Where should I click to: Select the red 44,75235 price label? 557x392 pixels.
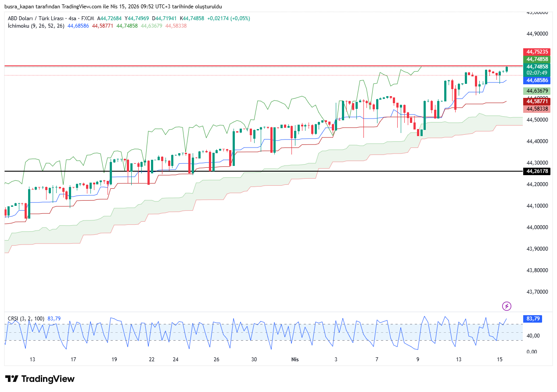point(537,51)
